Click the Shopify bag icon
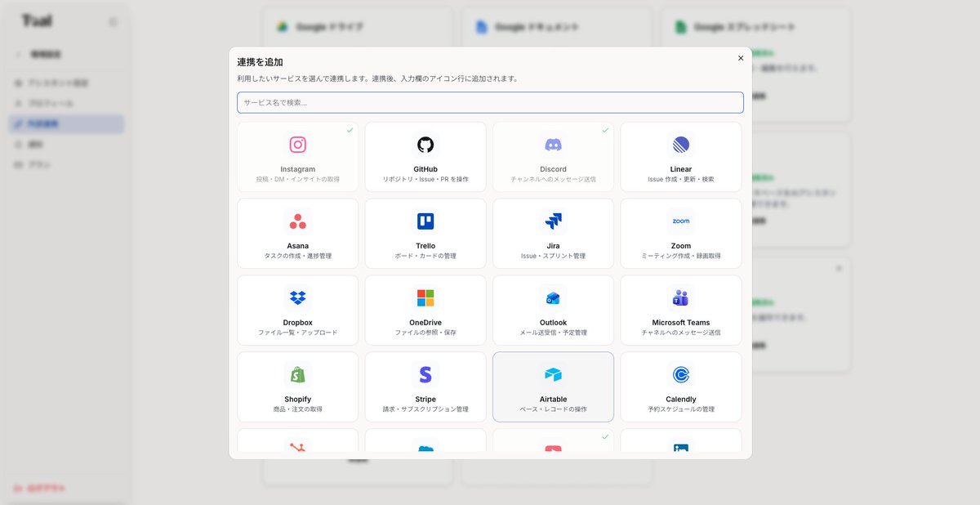The image size is (980, 505). [298, 375]
